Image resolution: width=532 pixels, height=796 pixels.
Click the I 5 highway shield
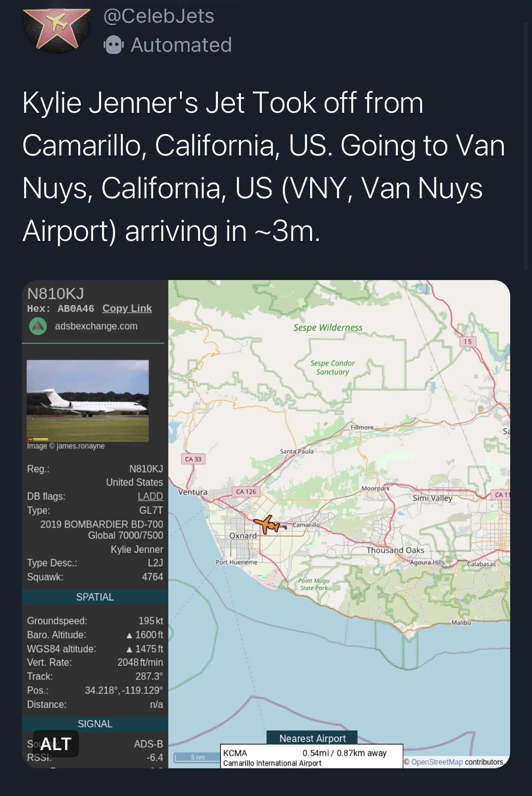point(467,341)
